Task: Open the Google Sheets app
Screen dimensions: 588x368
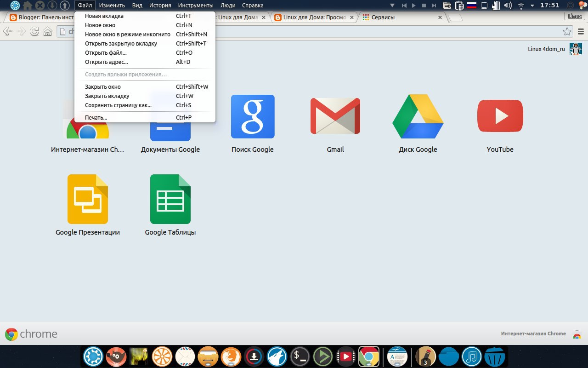Action: [170, 199]
